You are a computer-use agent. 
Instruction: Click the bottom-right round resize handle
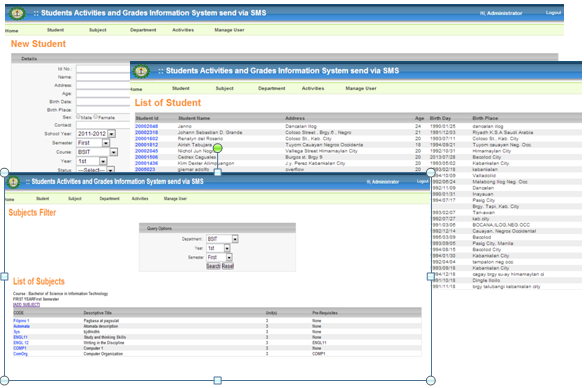coord(431,381)
